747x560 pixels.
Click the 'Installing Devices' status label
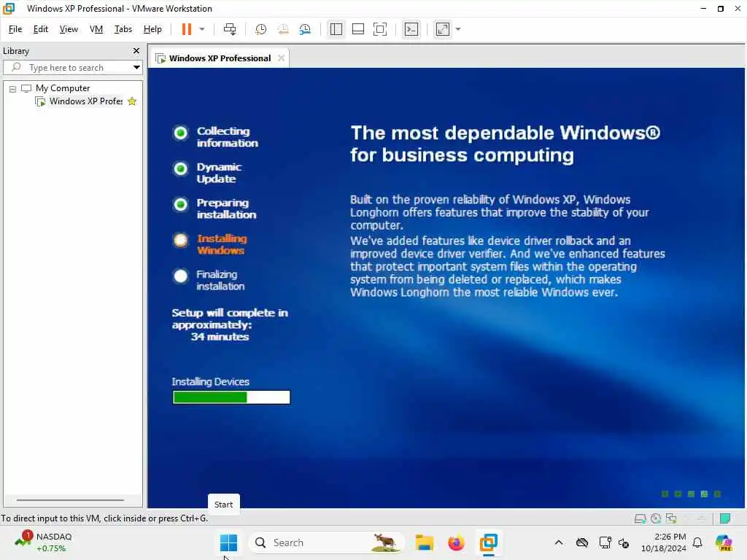[x=210, y=382]
